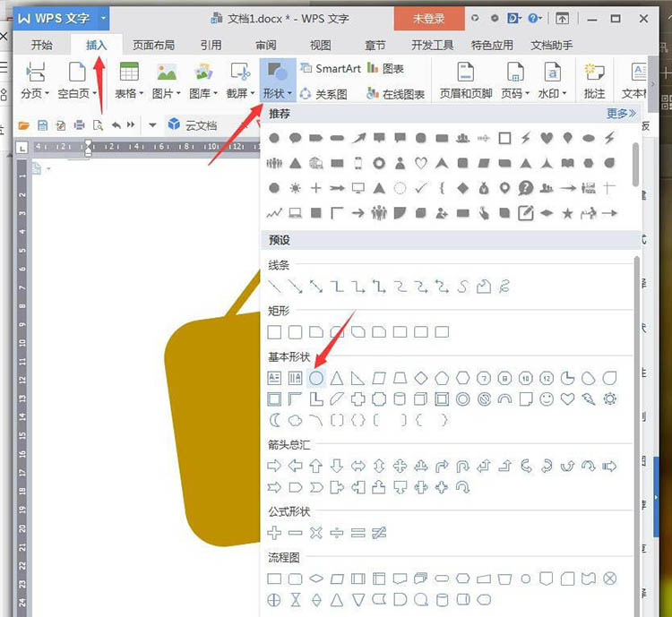Open the WPS 文字 application menu arrow

(x=104, y=17)
